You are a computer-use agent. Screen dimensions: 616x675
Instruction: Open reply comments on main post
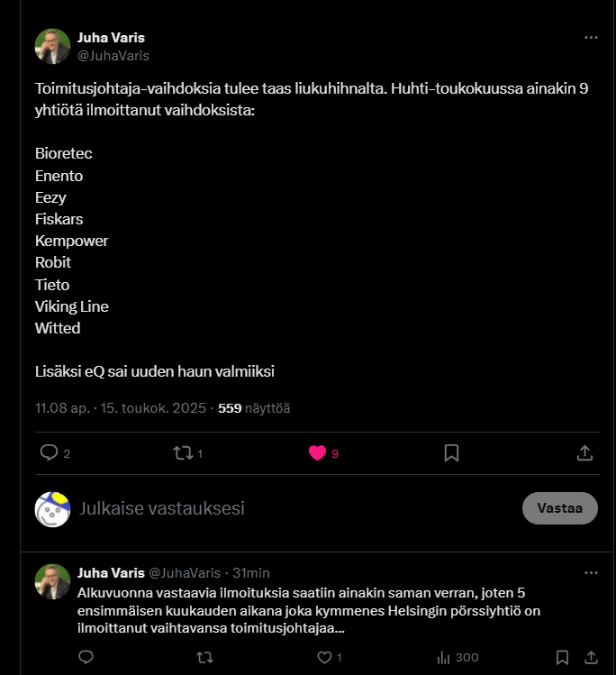[50, 453]
